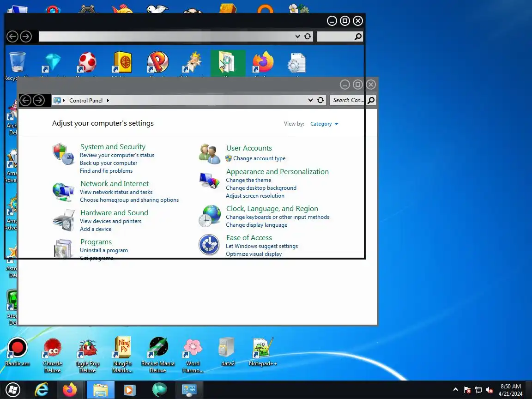This screenshot has height=399, width=532.
Task: Select the Firefox shortcut on the desktop
Action: (x=263, y=62)
